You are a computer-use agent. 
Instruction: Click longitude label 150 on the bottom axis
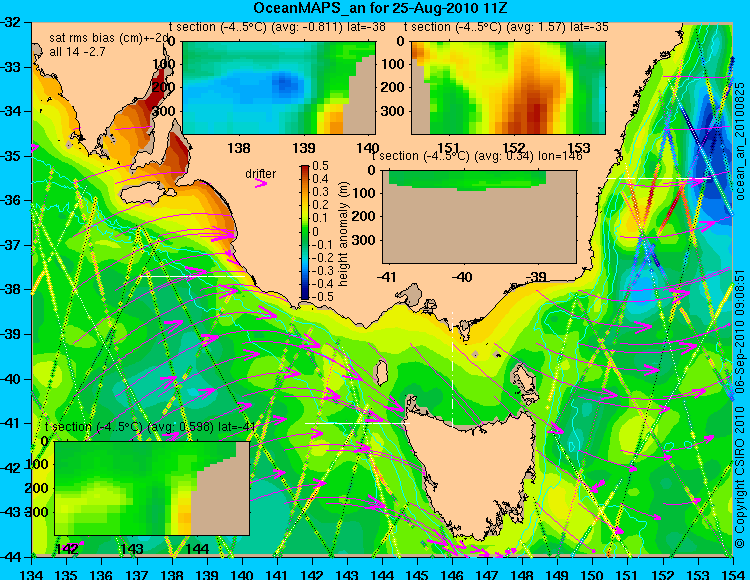(592, 573)
